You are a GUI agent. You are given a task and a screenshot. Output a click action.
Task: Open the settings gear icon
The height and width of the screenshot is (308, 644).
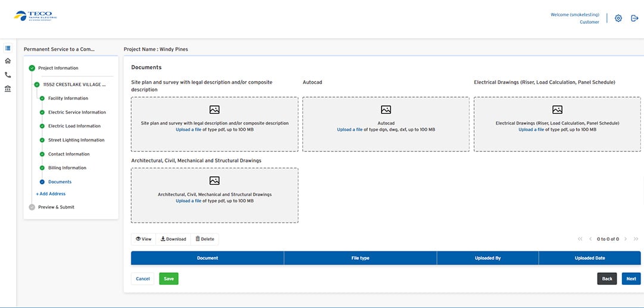618,18
